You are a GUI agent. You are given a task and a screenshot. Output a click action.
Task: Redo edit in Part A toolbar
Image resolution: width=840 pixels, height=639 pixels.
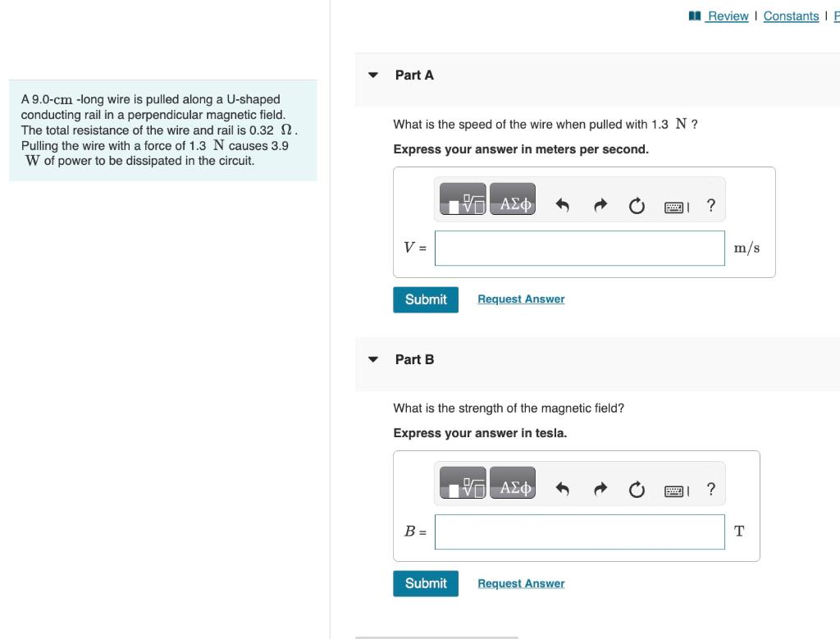click(600, 205)
